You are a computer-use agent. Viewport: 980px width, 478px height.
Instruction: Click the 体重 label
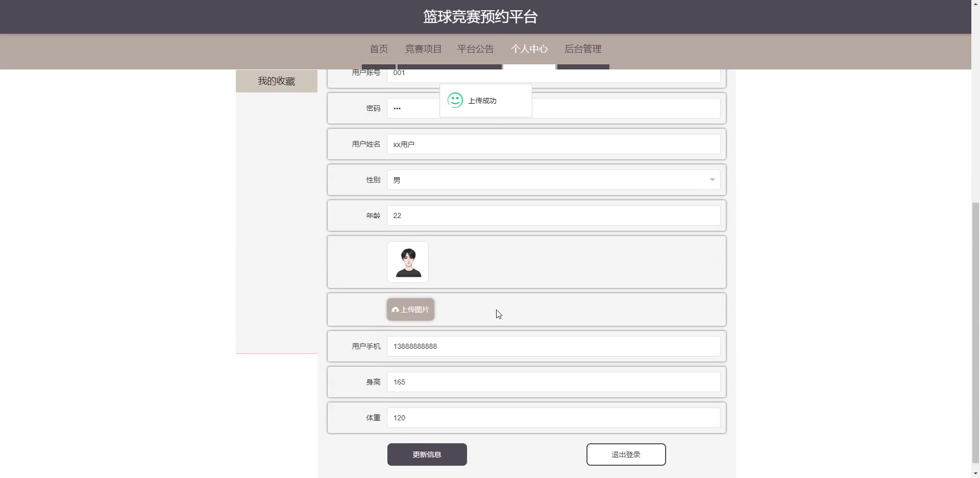pyautogui.click(x=373, y=418)
